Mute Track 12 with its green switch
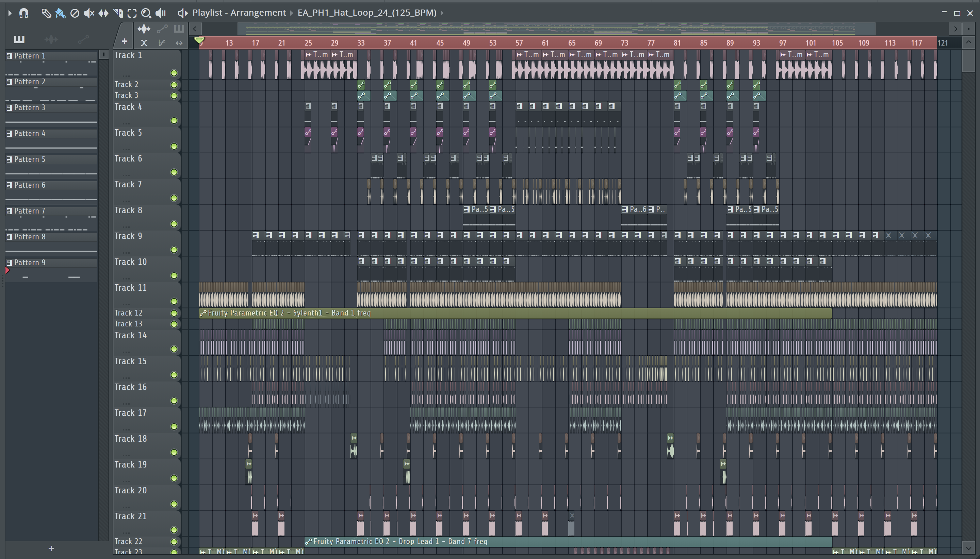Screen dimensions: 980x559 pos(174,313)
